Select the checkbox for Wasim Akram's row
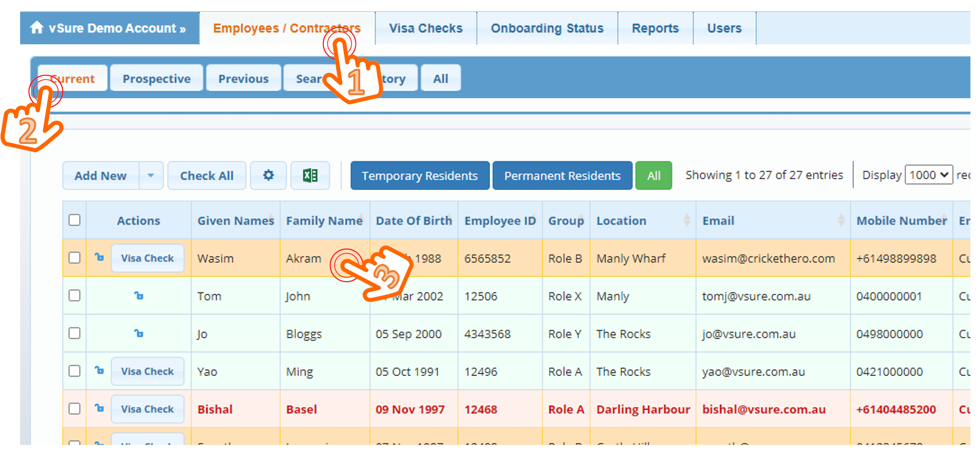980x456 pixels. click(74, 258)
